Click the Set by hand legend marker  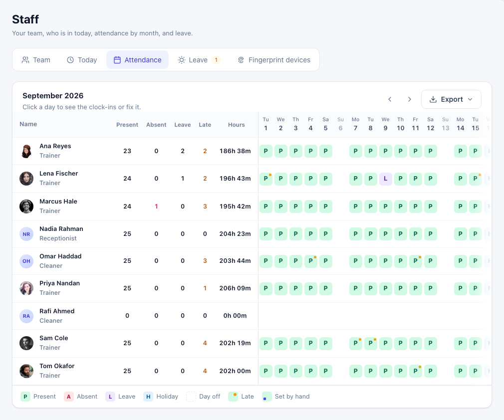pyautogui.click(x=266, y=397)
